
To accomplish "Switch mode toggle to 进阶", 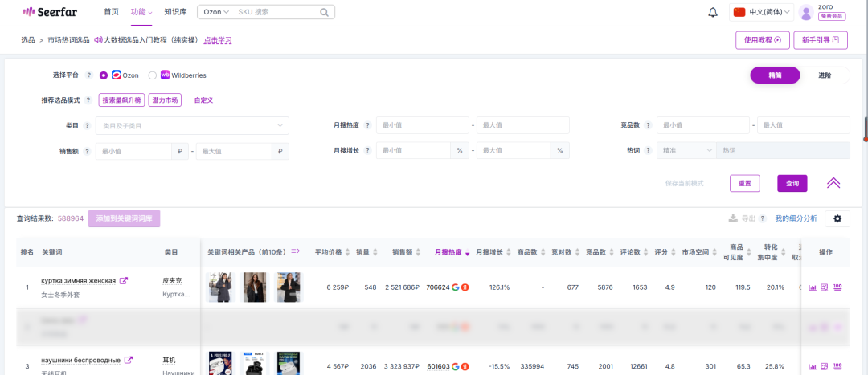I will [x=825, y=75].
